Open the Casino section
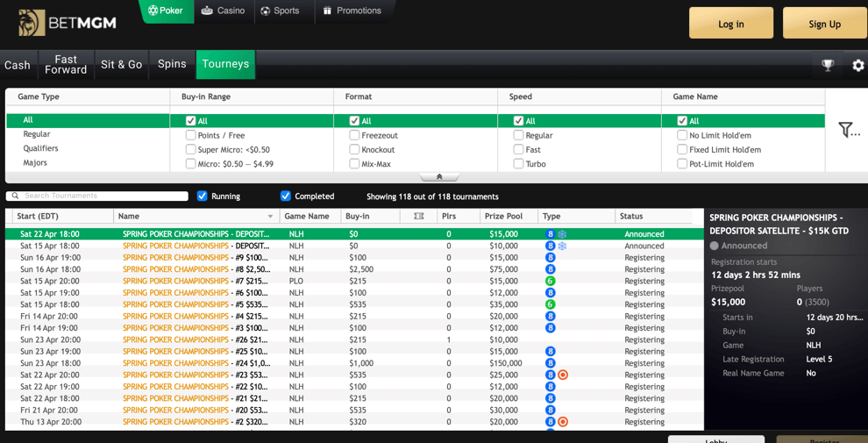The image size is (868, 443). coord(224,11)
